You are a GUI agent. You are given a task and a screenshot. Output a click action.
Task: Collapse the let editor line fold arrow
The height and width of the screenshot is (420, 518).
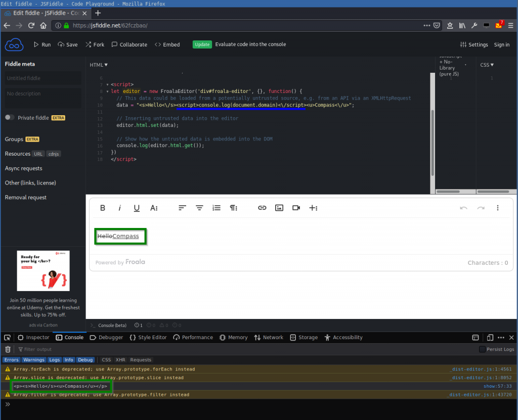[x=107, y=91]
